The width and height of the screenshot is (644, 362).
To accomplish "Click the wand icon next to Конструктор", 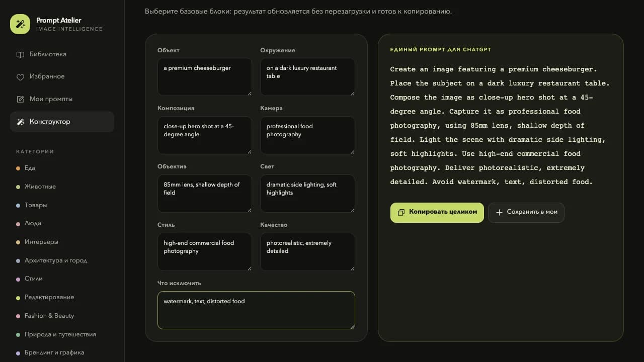I will point(20,122).
